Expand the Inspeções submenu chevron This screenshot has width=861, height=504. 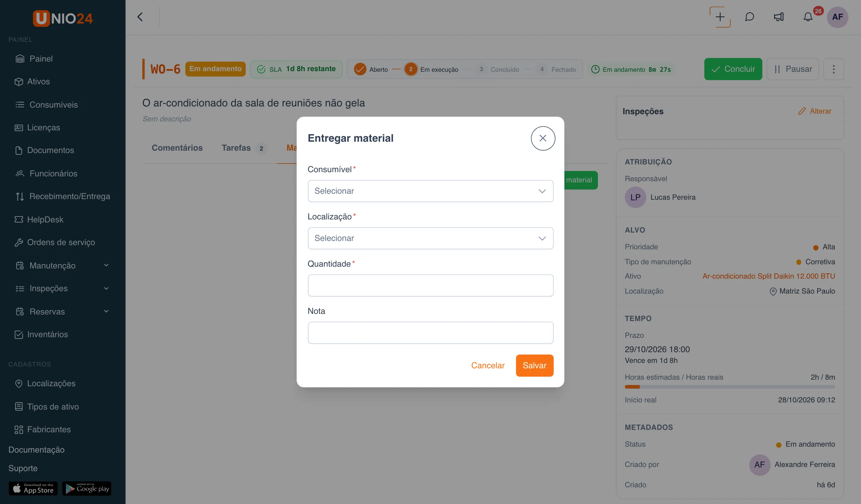(106, 288)
